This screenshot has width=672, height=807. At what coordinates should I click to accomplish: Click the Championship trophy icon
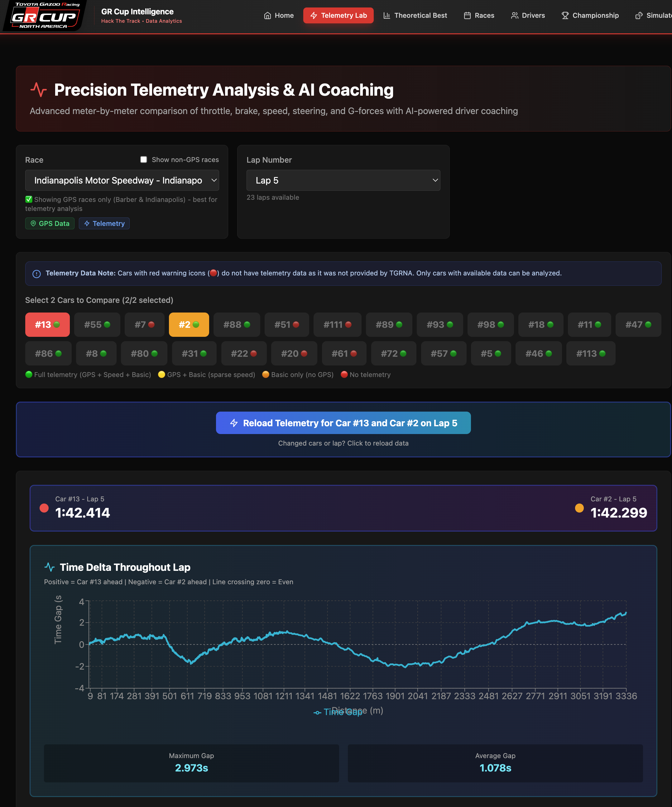coord(565,16)
